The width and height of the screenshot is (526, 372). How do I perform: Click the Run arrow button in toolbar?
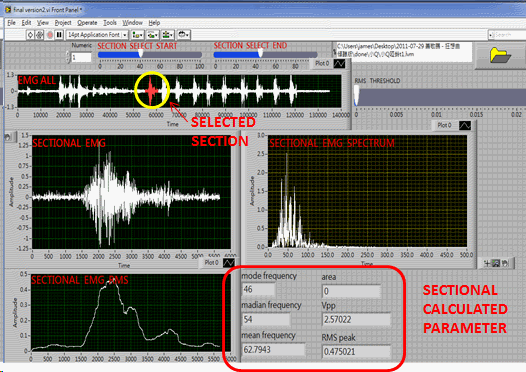click(x=30, y=35)
